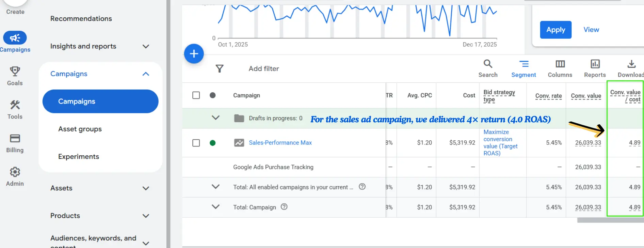The height and width of the screenshot is (248, 644).
Task: Click the blue plus new campaign button
Action: click(x=194, y=54)
